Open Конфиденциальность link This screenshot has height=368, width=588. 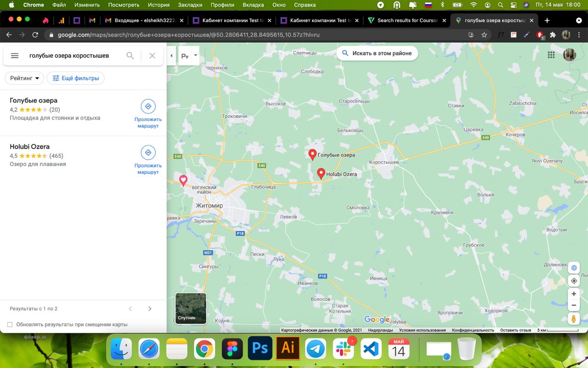coord(473,330)
